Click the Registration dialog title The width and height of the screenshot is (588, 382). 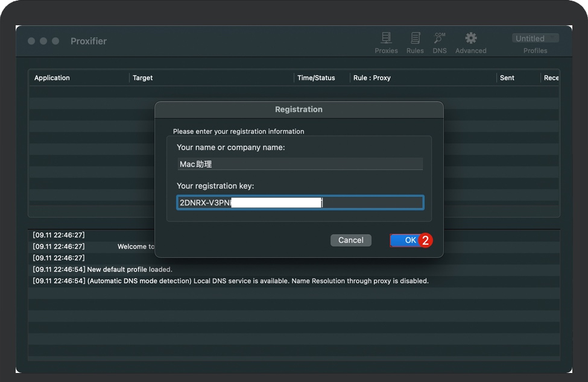click(x=299, y=109)
